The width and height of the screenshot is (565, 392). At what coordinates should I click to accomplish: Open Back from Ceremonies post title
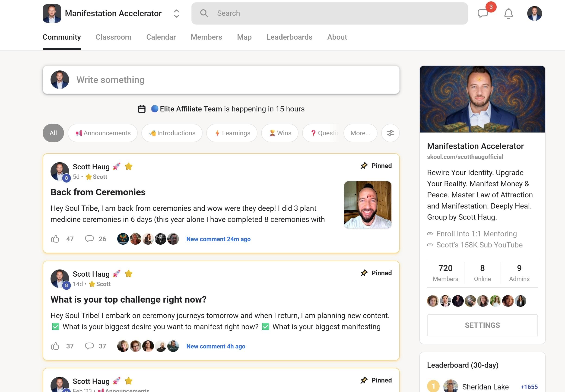click(x=98, y=192)
